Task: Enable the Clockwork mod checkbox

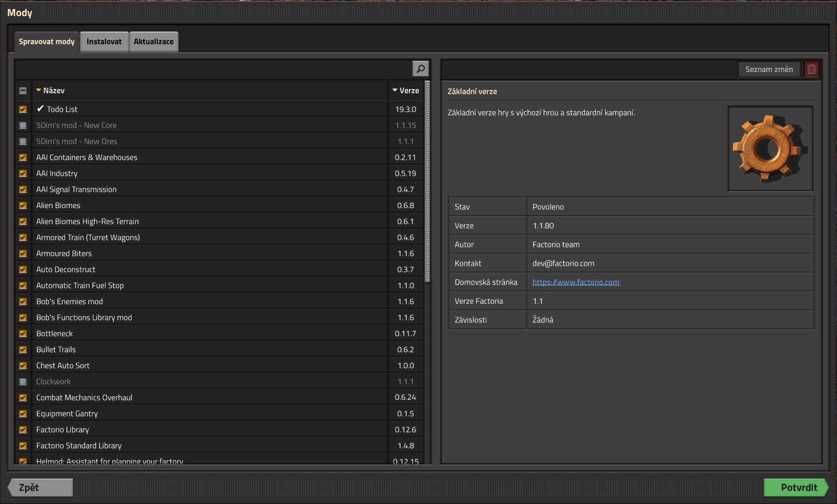Action: point(23,382)
